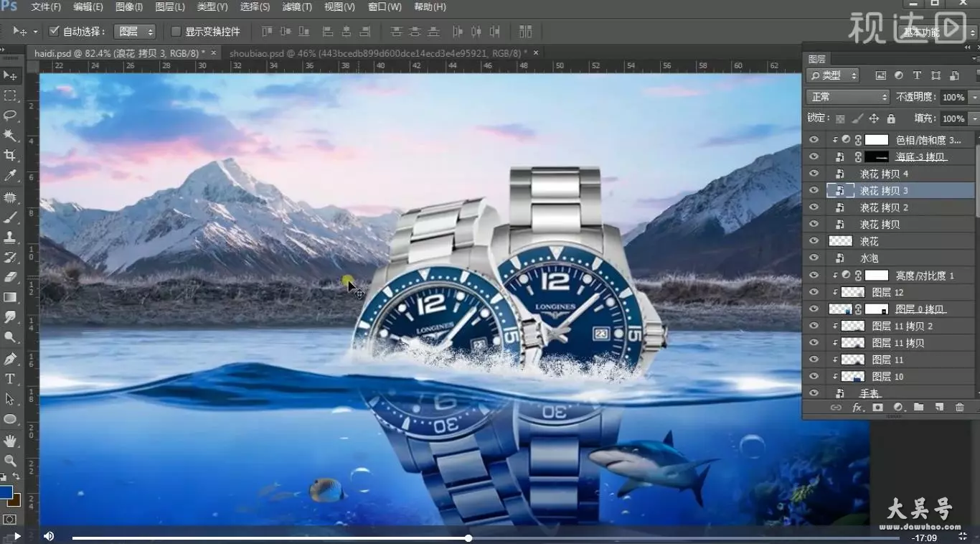The height and width of the screenshot is (544, 980).
Task: Select the Type tool
Action: (10, 379)
